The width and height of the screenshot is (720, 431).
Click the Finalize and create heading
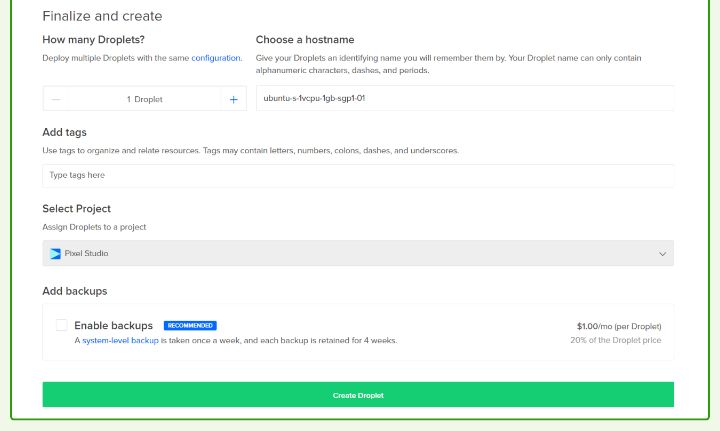pos(102,16)
